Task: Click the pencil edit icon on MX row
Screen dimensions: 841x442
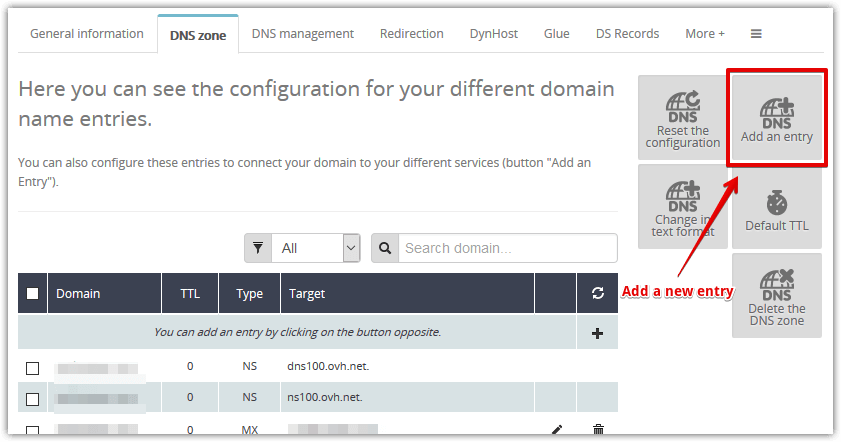Action: pos(557,431)
